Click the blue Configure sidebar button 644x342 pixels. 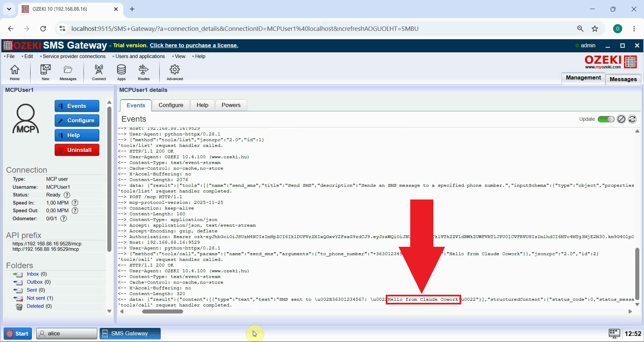[x=77, y=120]
